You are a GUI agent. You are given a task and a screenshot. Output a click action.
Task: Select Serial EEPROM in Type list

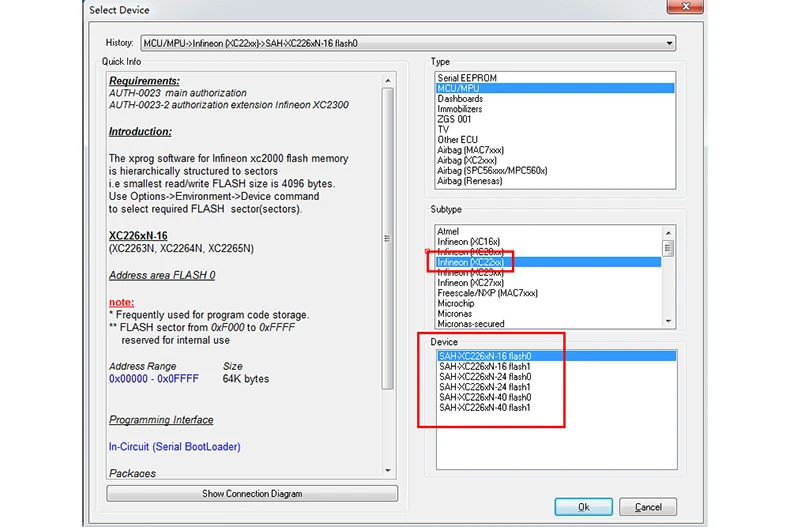[554, 78]
